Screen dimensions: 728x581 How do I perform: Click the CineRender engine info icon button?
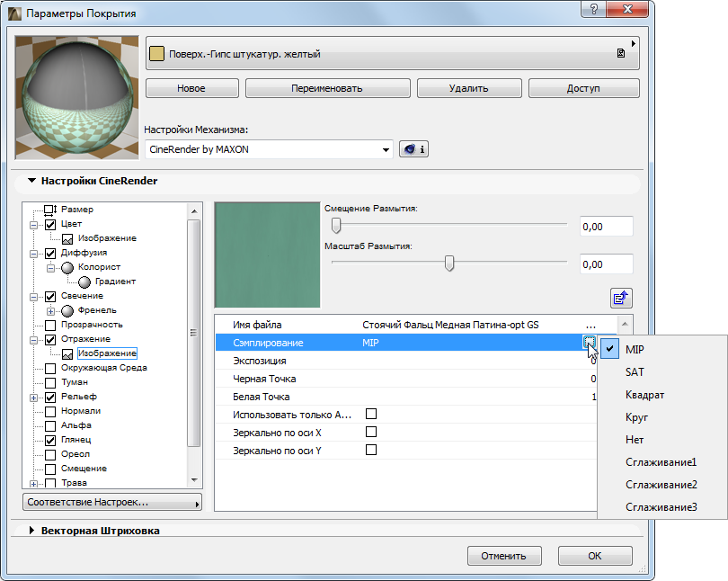click(413, 149)
